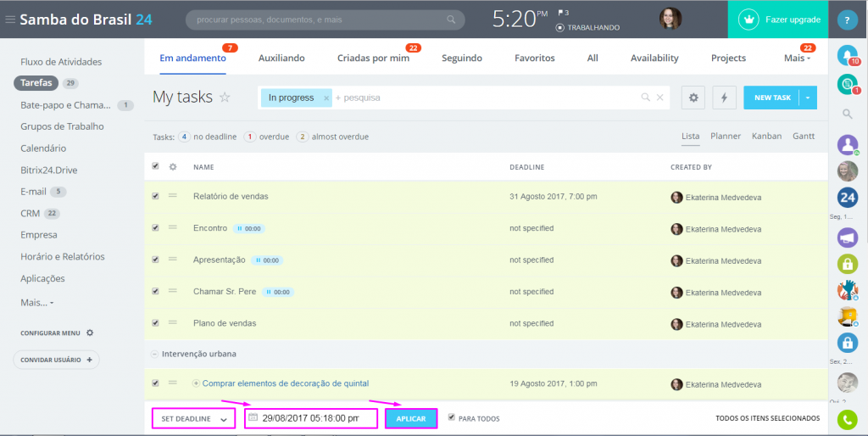Open the hamburger menu beside Samba do Brasil
The width and height of the screenshot is (868, 436).
point(10,20)
